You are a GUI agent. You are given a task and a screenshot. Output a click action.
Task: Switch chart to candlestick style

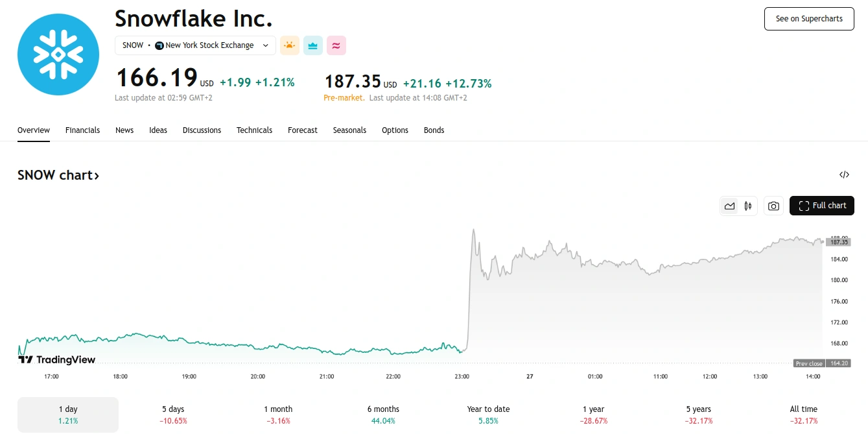pos(748,206)
